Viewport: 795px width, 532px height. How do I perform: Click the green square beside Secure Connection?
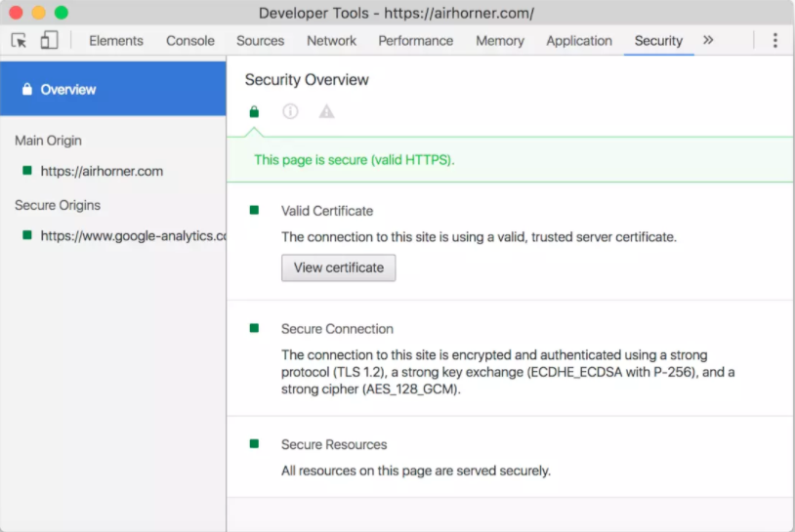254,328
